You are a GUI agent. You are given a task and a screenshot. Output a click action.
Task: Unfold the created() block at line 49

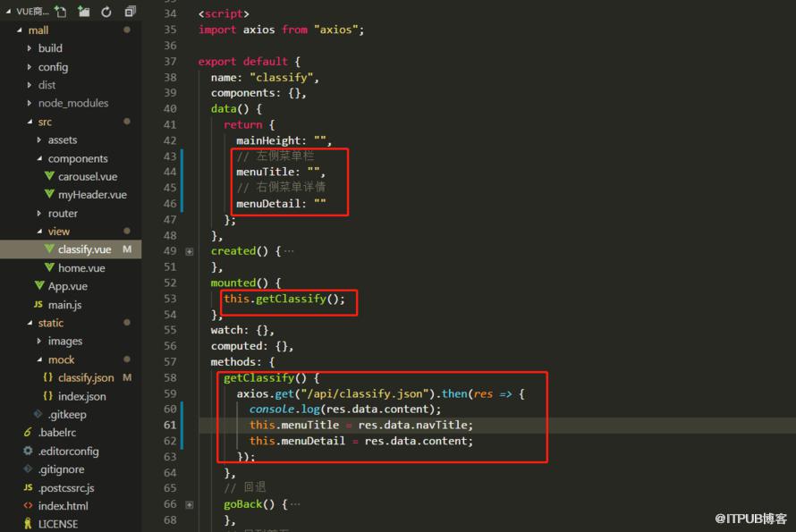point(190,251)
